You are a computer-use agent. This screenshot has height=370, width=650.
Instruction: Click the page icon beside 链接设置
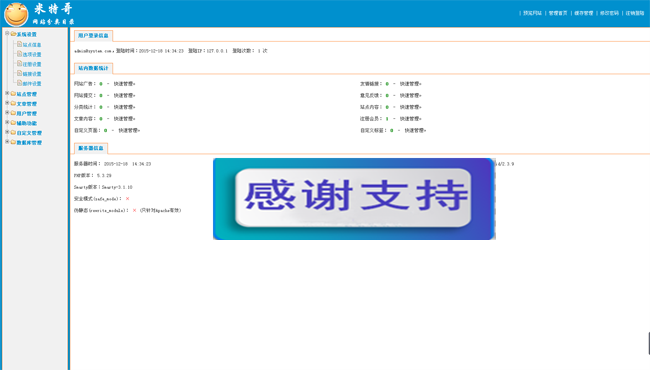click(x=19, y=73)
